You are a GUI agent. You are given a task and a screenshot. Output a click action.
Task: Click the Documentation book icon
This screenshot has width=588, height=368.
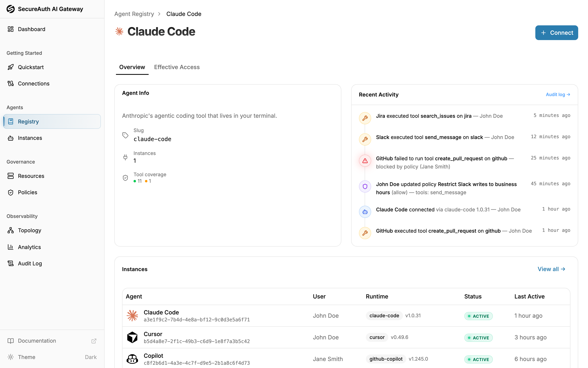[x=10, y=341]
